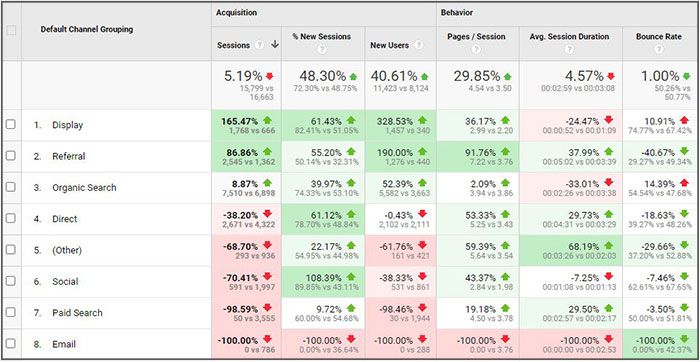Open the Bounce Rate help icon
This screenshot has width=700, height=362.
coord(659,50)
